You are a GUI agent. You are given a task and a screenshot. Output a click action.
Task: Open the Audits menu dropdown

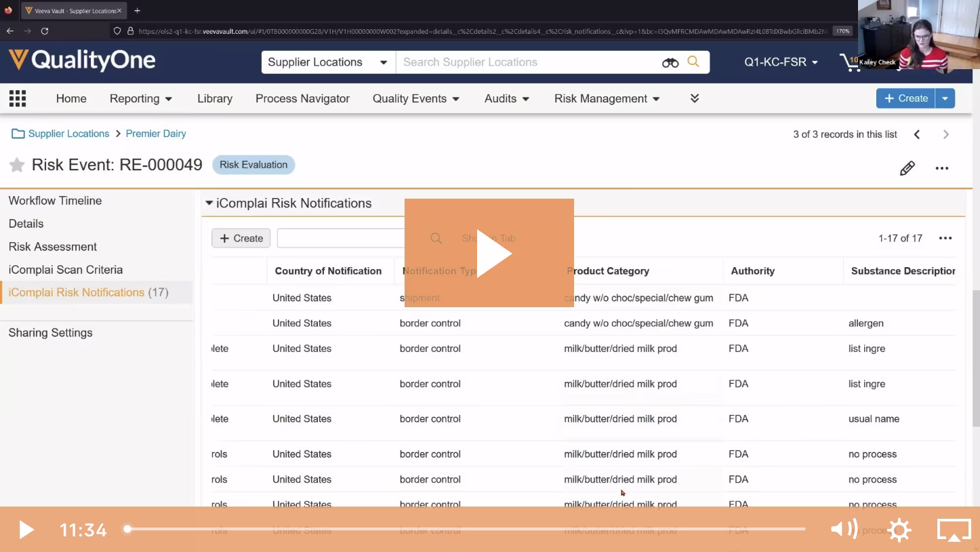(x=507, y=98)
